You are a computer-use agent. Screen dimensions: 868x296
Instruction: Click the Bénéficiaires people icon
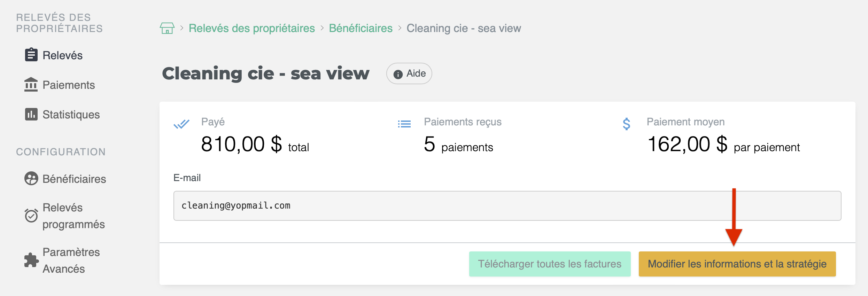(31, 179)
